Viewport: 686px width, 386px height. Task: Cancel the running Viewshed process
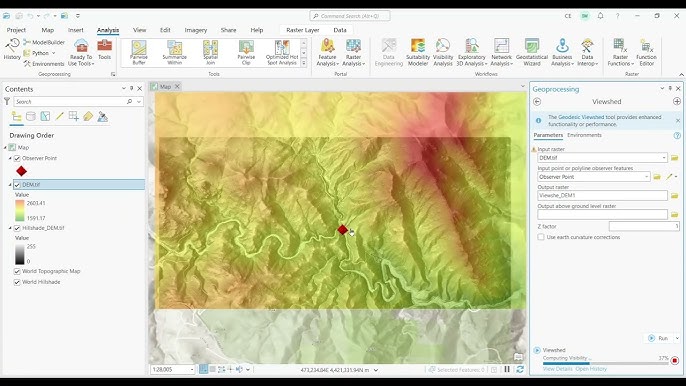click(x=675, y=361)
